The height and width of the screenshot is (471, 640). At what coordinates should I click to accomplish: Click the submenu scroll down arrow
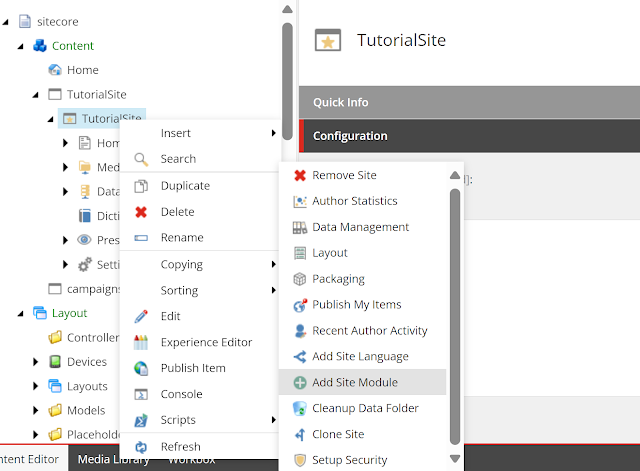455,459
